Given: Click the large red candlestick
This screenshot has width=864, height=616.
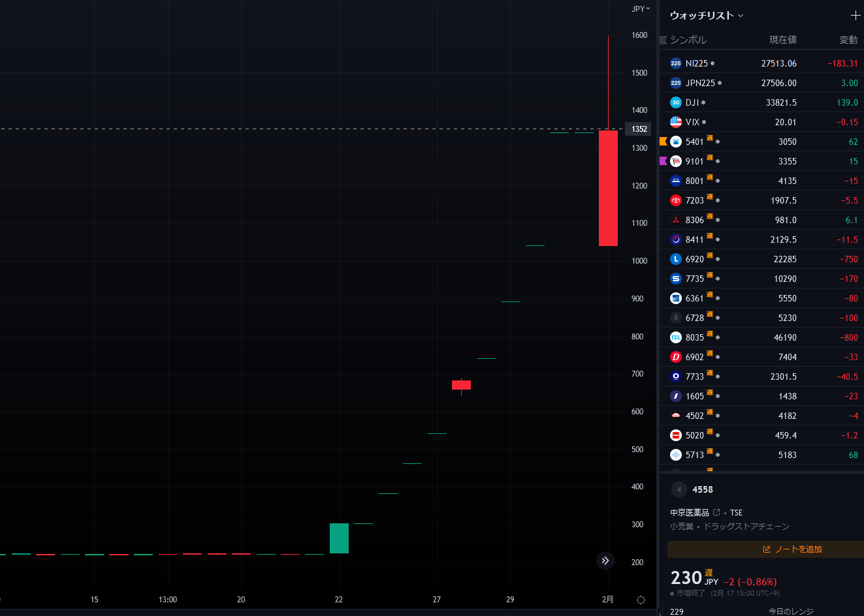Looking at the screenshot, I should tap(608, 188).
